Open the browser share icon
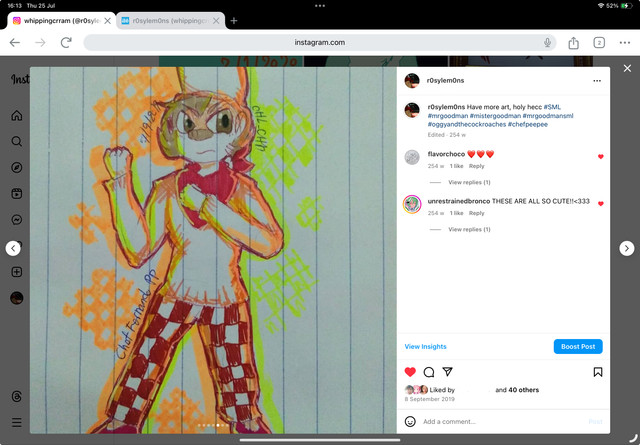Screen dimensions: 640x445 pos(573,42)
